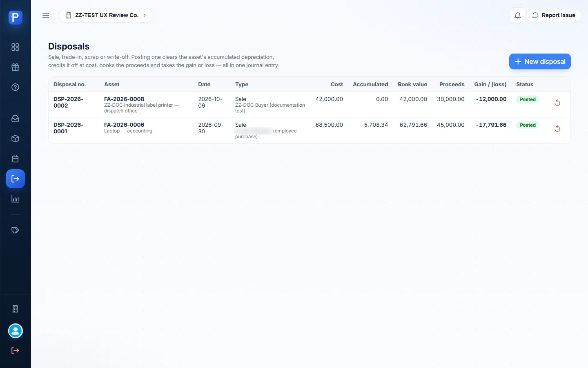588x368 pixels.
Task: Click the Posted badge in DSP-2026-0002 row
Action: pos(528,99)
